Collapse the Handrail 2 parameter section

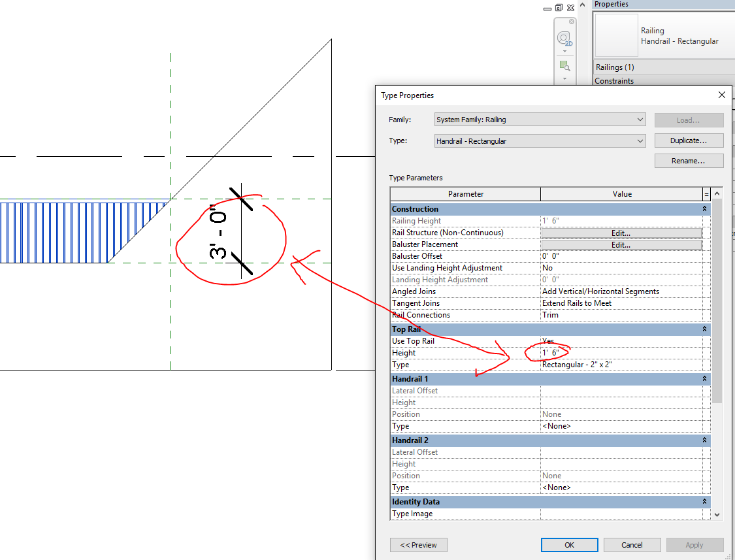click(704, 440)
